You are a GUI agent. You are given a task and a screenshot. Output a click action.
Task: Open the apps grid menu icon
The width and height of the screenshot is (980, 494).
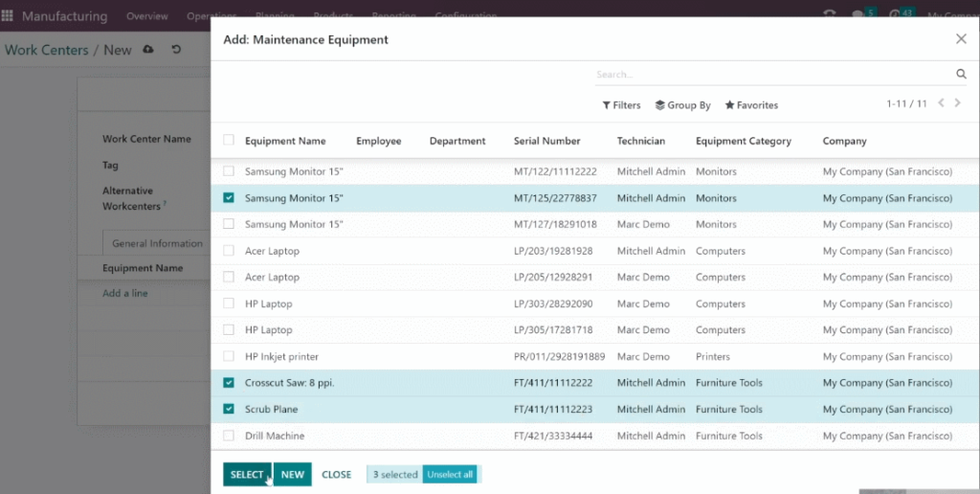(8, 15)
